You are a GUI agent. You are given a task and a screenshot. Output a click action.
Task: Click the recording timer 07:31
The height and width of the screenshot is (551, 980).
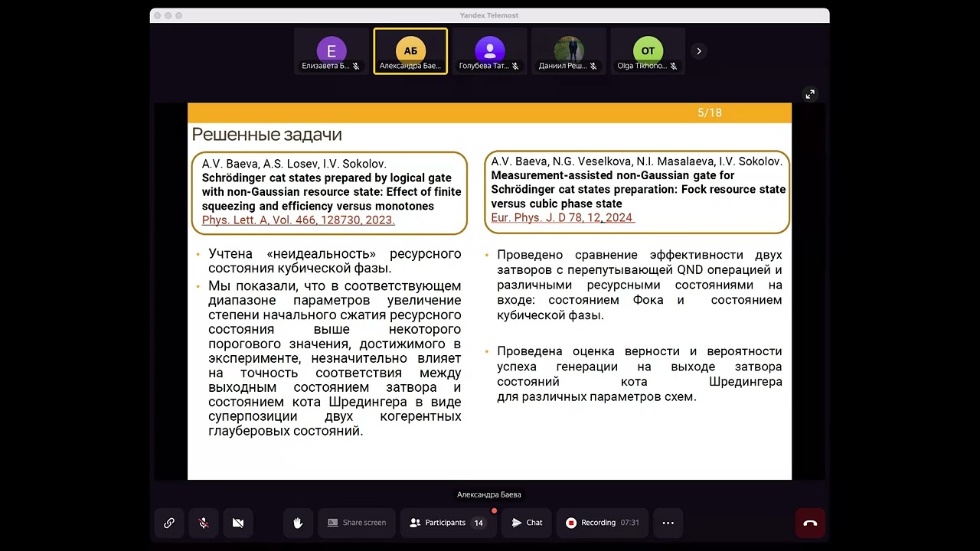(629, 523)
